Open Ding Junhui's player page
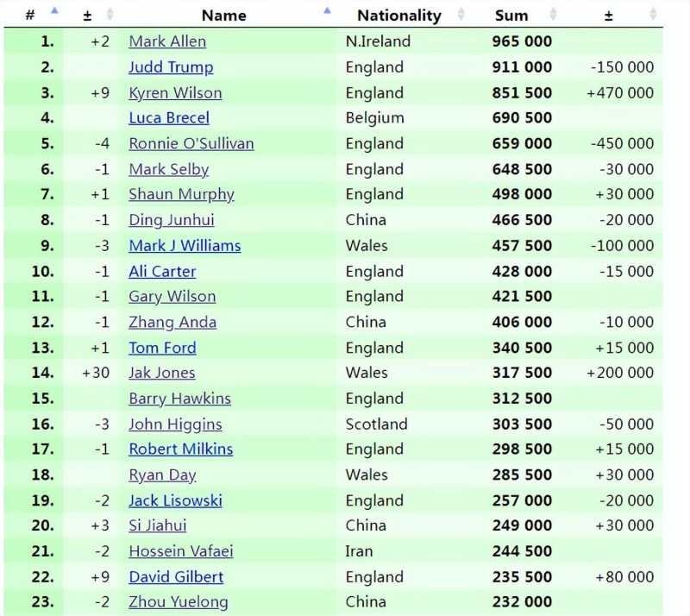 [171, 220]
